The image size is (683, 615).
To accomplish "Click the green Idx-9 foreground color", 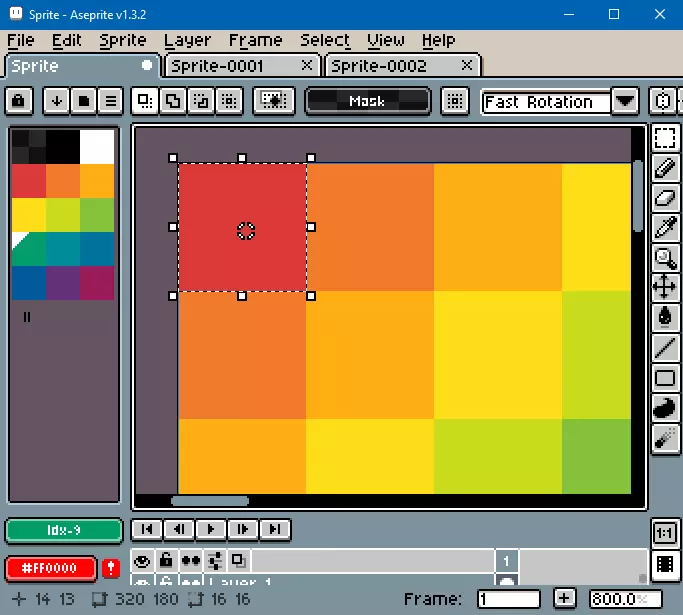I will coord(64,531).
